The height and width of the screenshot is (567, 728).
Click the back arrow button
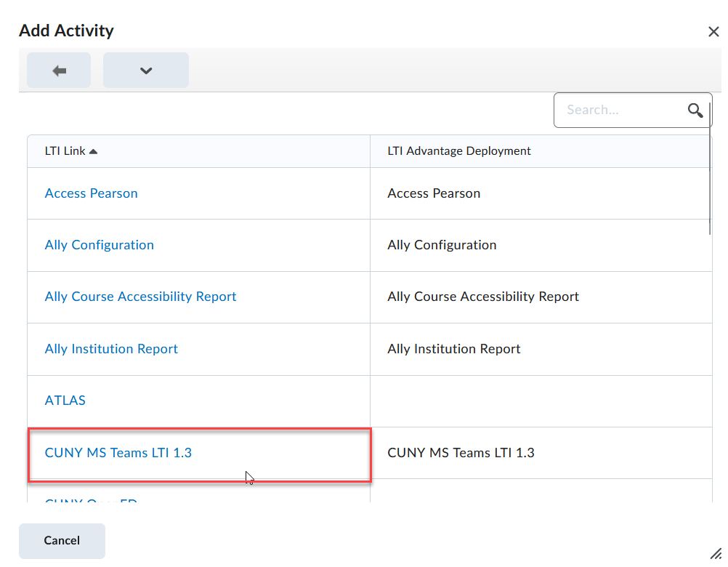(59, 71)
